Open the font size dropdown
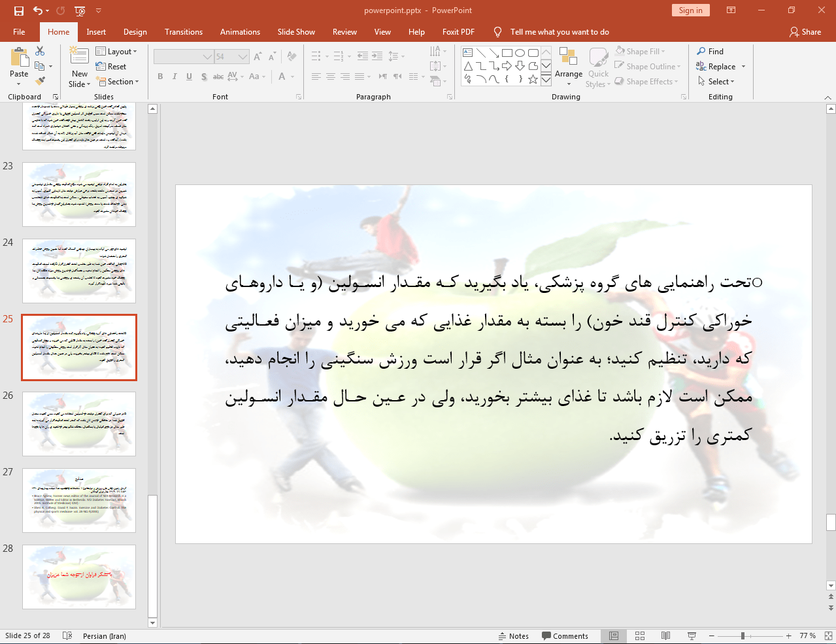 [243, 57]
